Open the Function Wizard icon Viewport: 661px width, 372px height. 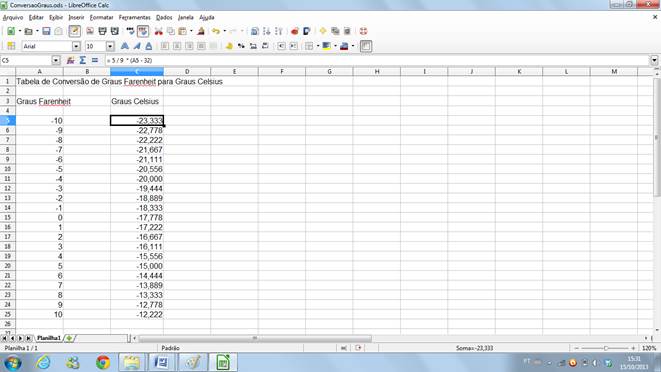70,61
